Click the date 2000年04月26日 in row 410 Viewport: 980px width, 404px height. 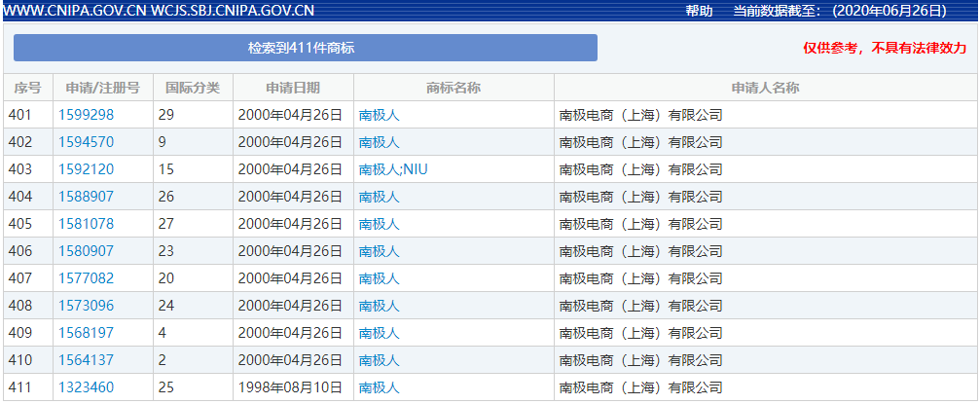pyautogui.click(x=291, y=360)
